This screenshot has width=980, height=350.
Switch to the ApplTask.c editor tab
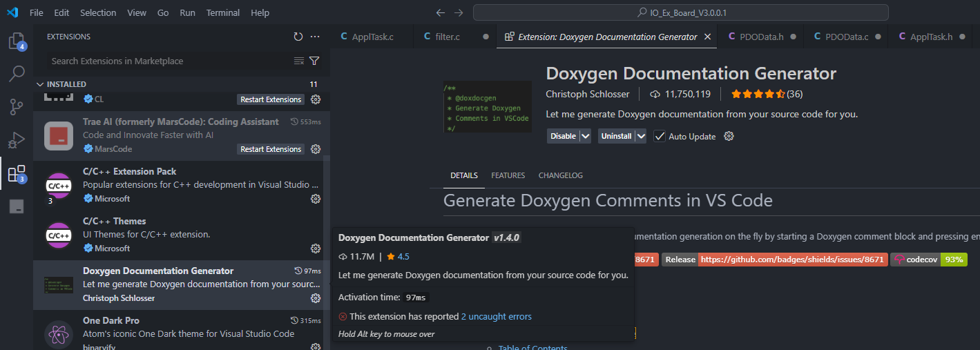(x=372, y=37)
